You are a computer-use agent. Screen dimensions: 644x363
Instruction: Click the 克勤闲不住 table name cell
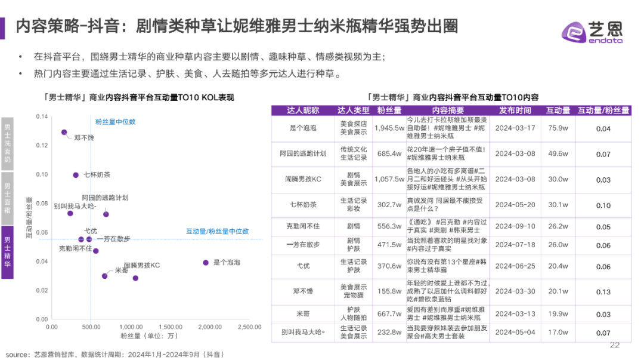click(x=303, y=226)
